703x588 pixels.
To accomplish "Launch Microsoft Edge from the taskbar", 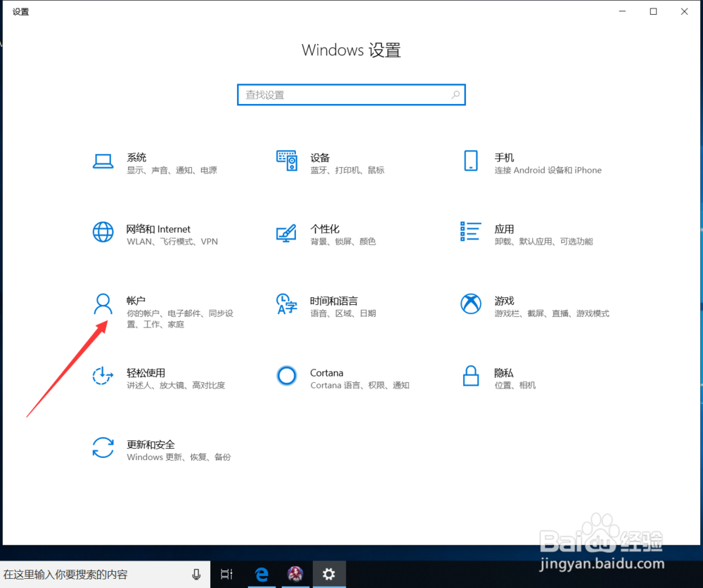I will (x=262, y=574).
